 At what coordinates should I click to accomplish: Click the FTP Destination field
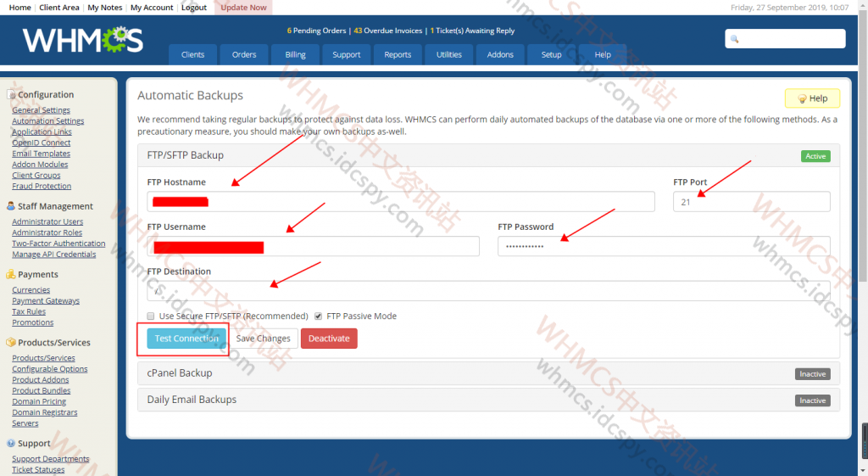point(488,291)
